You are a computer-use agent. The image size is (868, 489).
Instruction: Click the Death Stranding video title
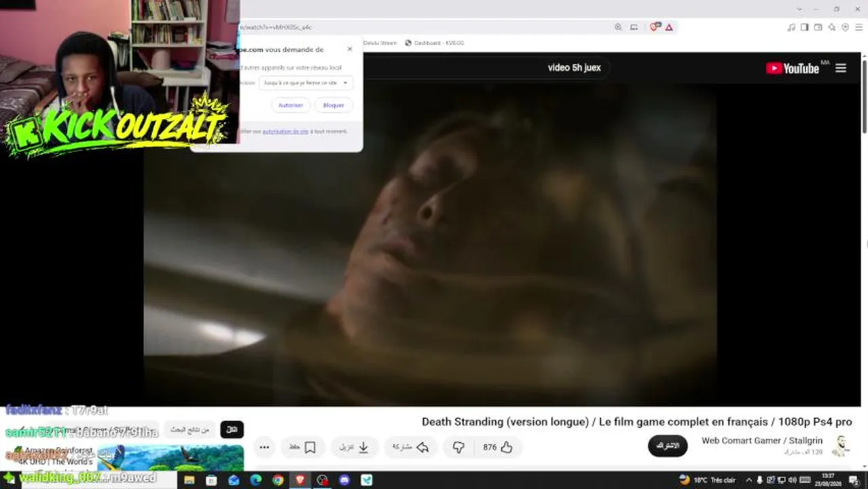[x=636, y=422]
